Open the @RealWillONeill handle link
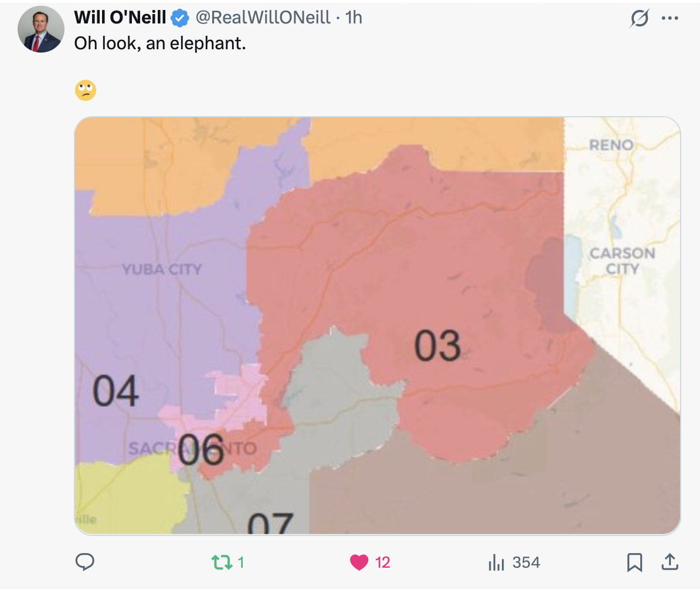 [x=263, y=18]
